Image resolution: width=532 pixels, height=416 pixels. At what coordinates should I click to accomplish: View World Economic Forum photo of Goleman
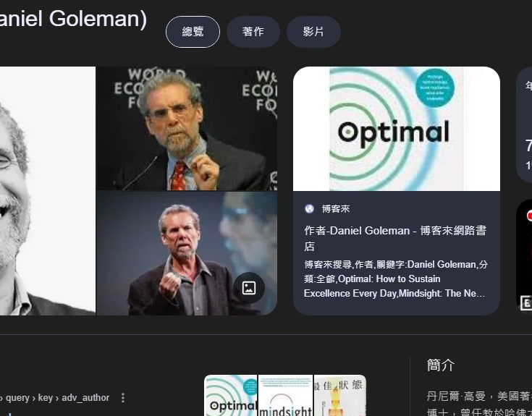coord(187,129)
